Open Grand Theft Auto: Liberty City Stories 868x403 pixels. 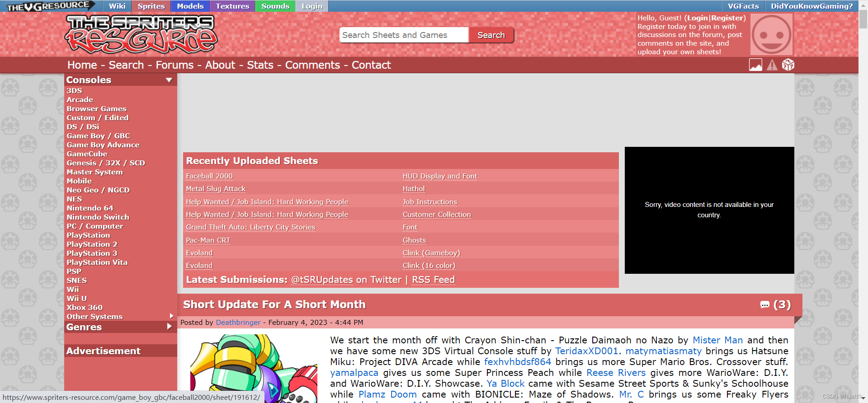[x=250, y=227]
